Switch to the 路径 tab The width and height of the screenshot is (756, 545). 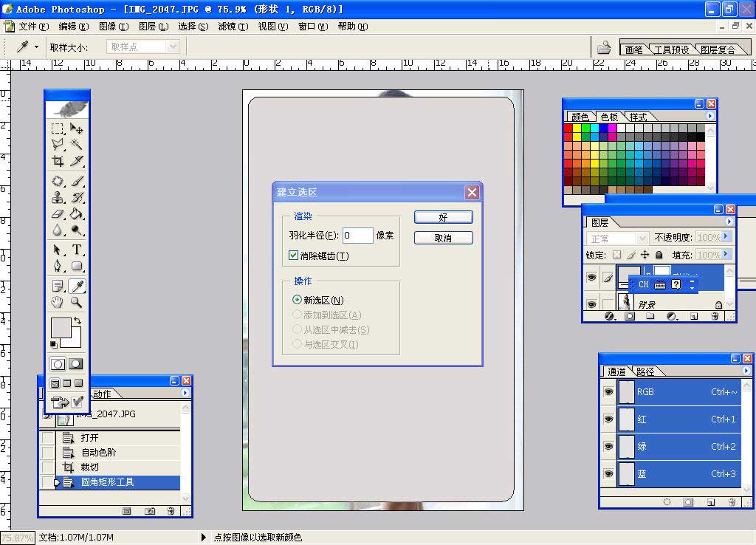(645, 371)
